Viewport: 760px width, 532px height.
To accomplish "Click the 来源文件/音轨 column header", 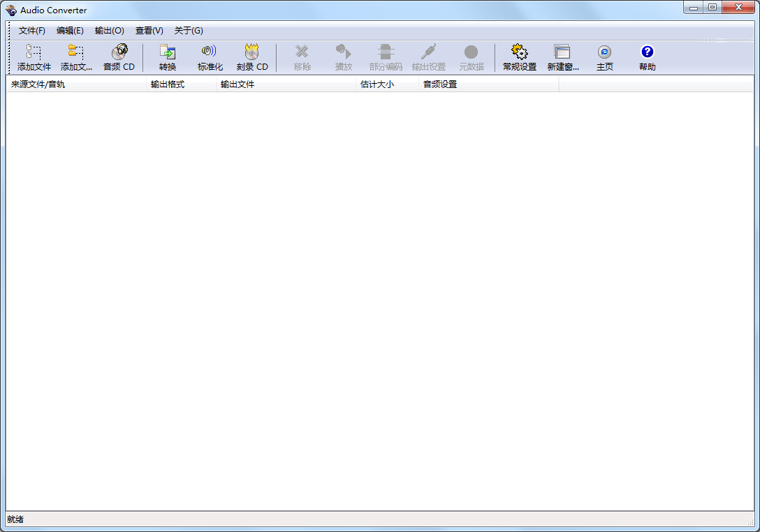I will [38, 84].
